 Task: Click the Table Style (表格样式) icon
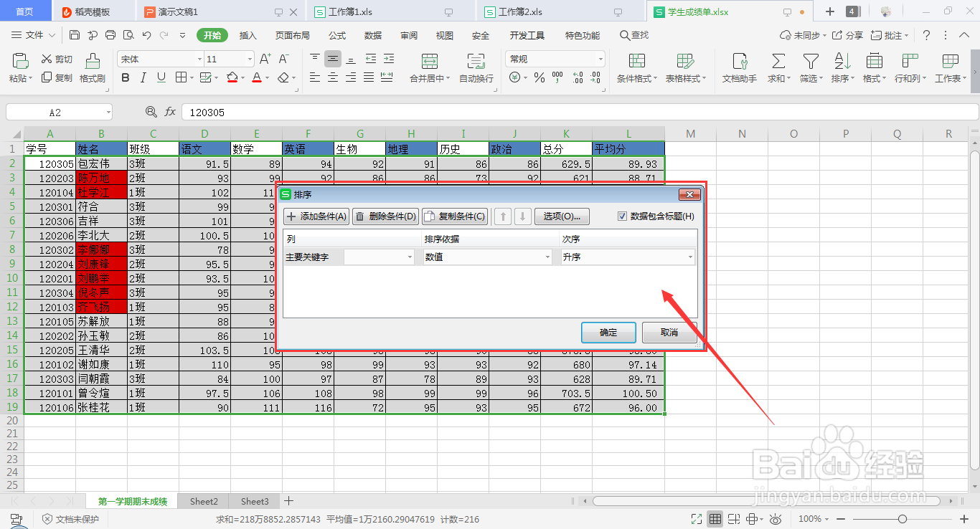pyautogui.click(x=685, y=61)
